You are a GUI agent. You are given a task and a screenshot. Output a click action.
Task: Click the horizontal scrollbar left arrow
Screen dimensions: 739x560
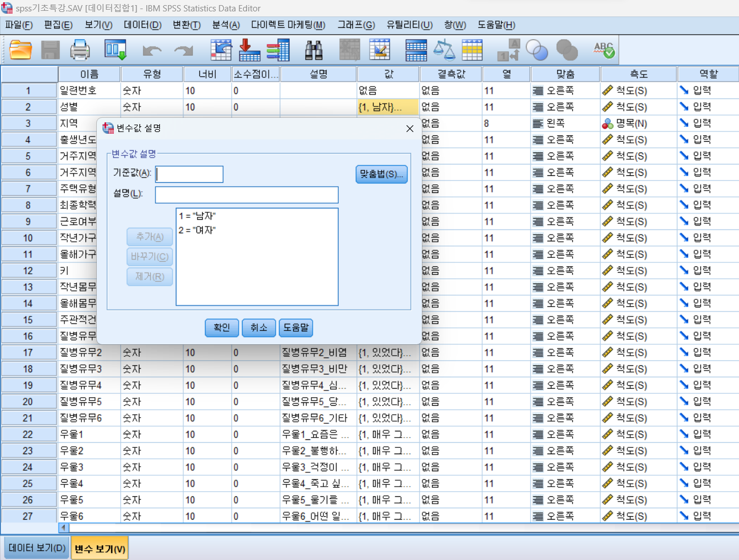click(63, 528)
